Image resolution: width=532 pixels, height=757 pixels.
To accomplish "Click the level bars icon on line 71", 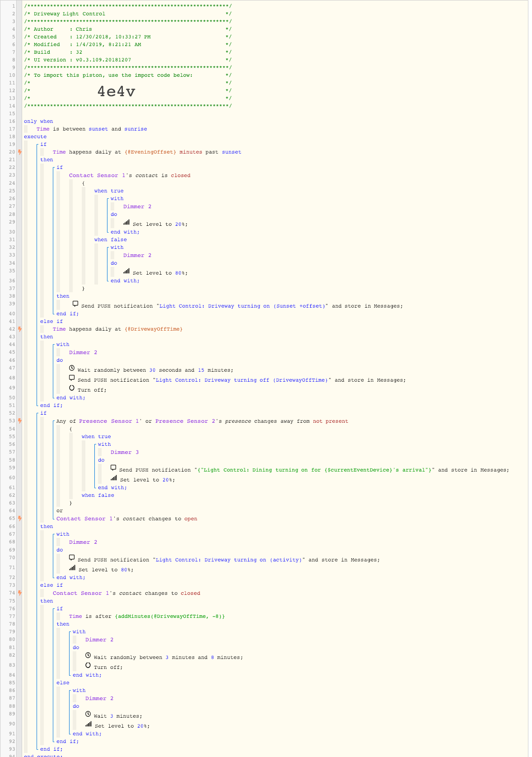I will click(72, 568).
